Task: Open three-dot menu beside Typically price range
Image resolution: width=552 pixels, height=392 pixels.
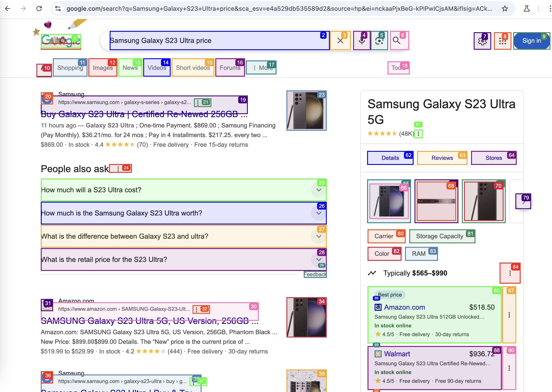Action: (x=510, y=273)
